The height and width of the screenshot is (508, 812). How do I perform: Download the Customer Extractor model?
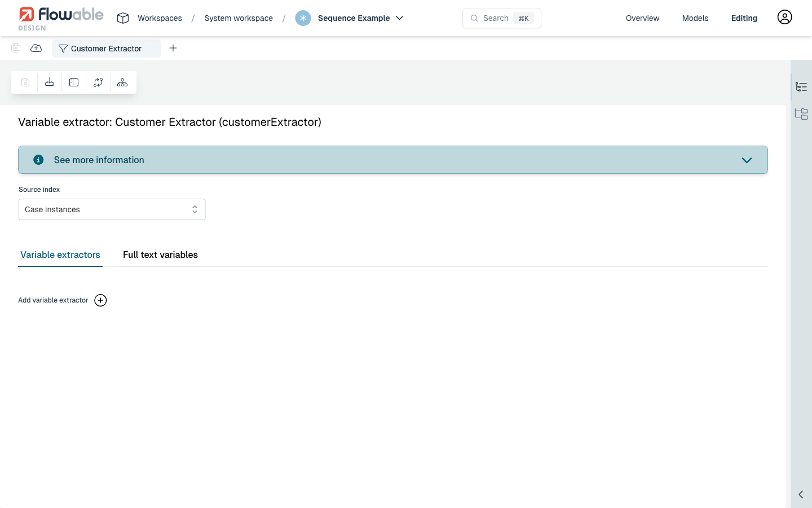(49, 82)
